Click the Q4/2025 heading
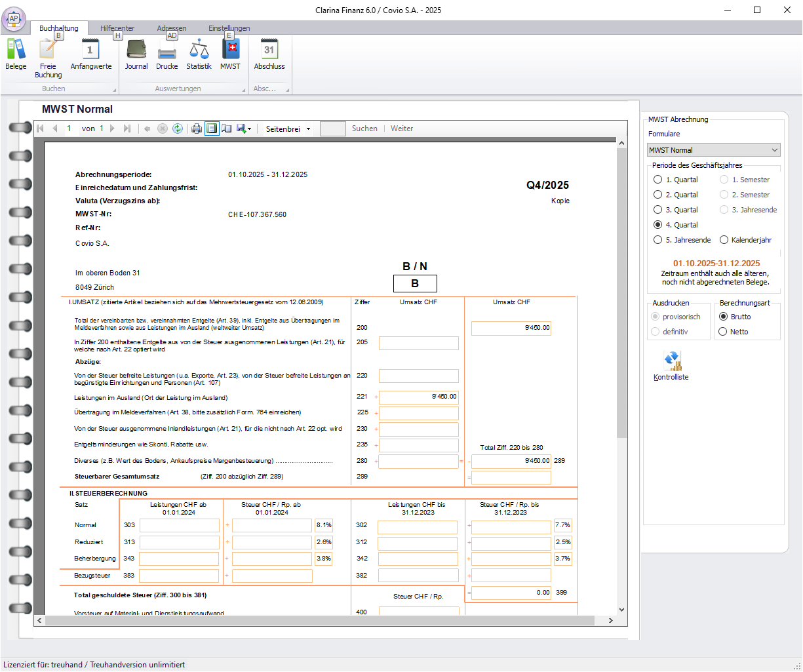 coord(547,185)
